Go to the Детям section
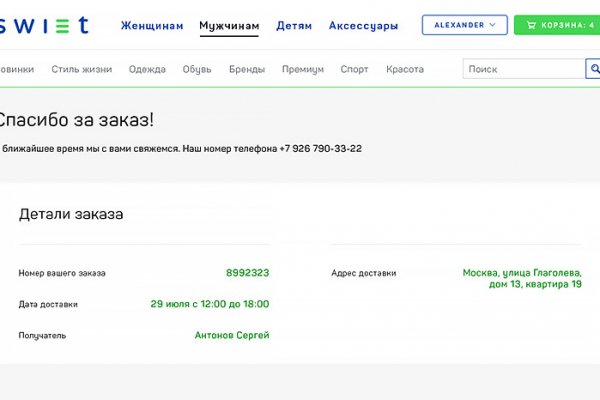The height and width of the screenshot is (400, 600). tap(294, 25)
